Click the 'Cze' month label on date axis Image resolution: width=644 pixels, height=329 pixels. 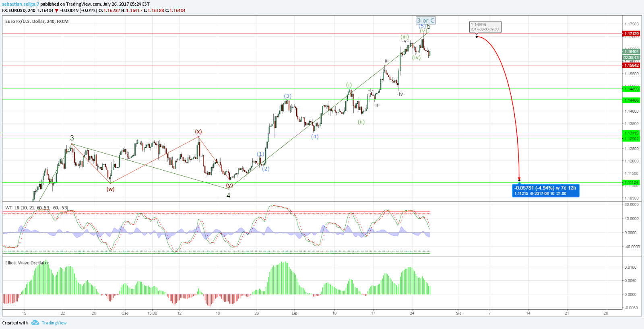coord(125,313)
